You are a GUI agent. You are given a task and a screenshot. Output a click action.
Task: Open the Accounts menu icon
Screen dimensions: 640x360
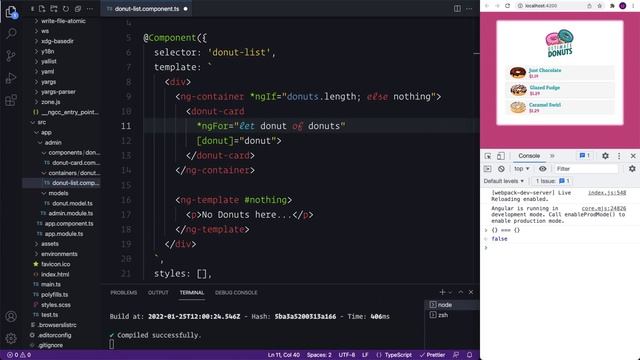coord(11,316)
